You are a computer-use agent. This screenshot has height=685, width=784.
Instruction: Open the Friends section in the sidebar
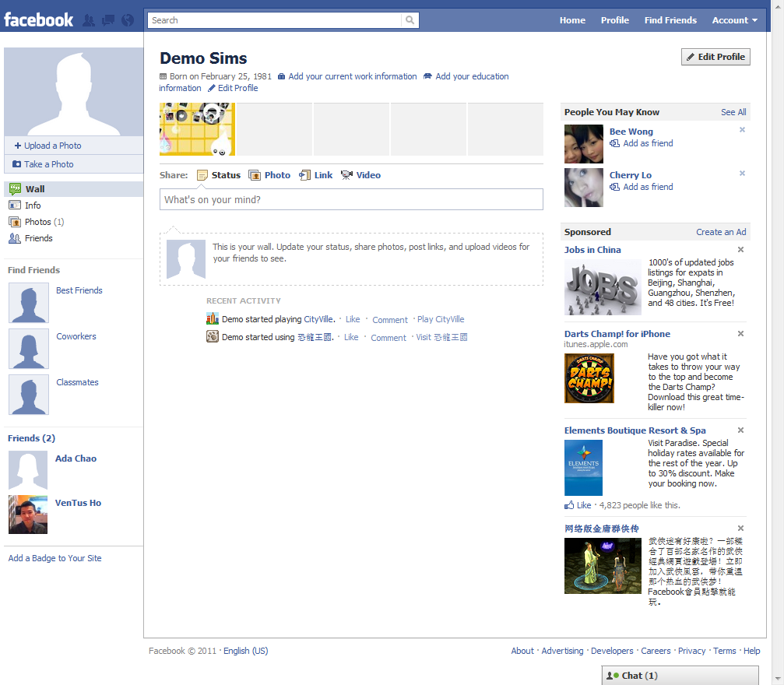pyautogui.click(x=38, y=238)
